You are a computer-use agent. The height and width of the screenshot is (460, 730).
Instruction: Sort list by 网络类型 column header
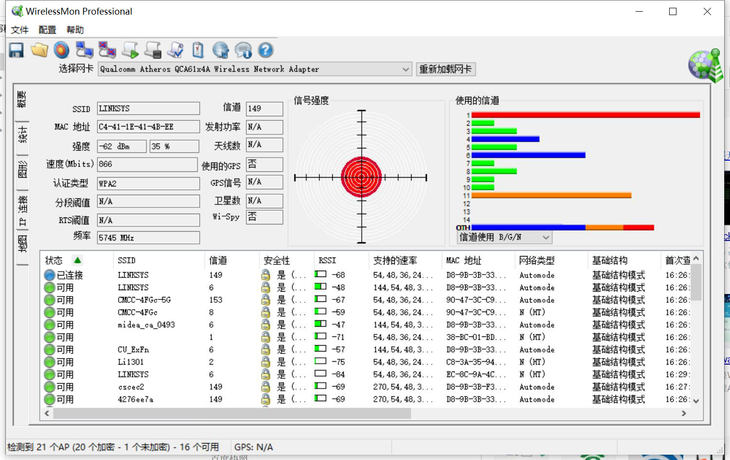click(551, 260)
